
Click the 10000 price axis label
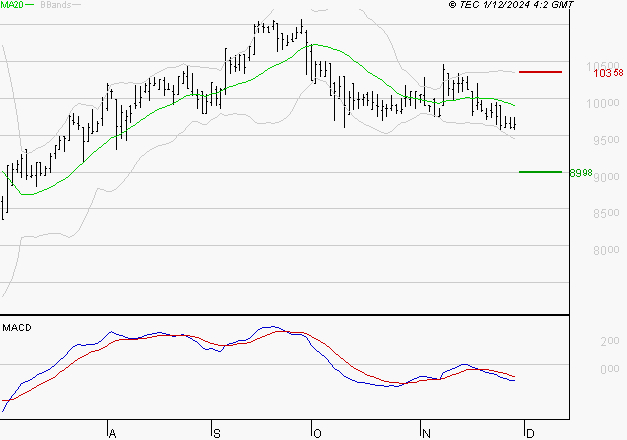click(x=603, y=103)
